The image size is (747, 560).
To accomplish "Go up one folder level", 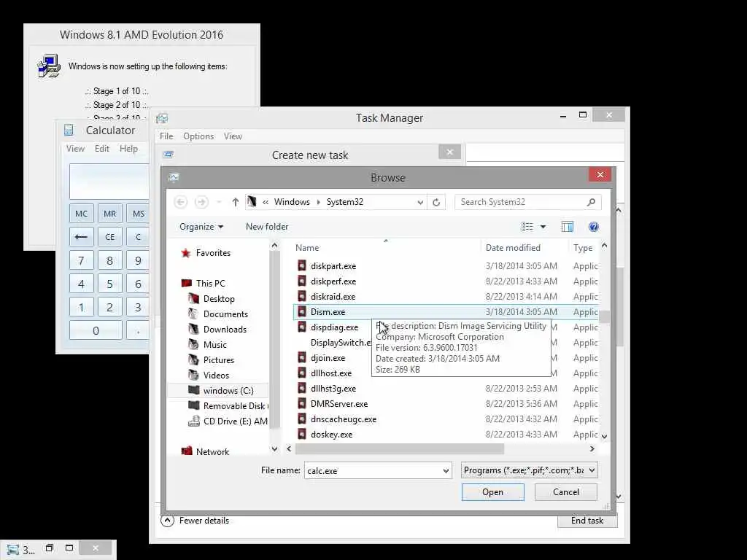I will [236, 203].
